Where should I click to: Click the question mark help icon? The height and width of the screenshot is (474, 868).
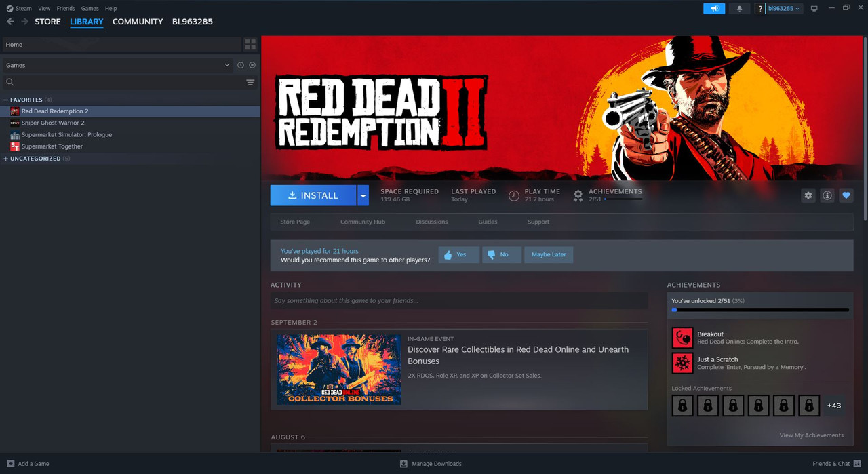click(760, 8)
